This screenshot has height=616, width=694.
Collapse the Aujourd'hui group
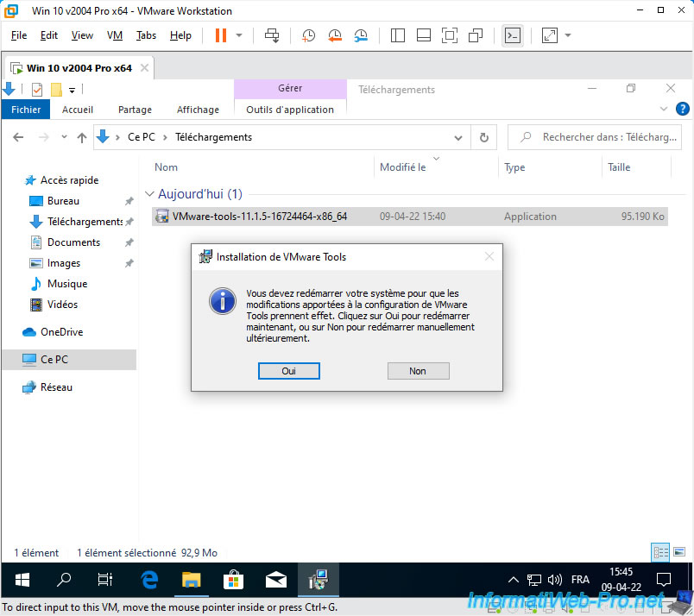click(x=149, y=194)
